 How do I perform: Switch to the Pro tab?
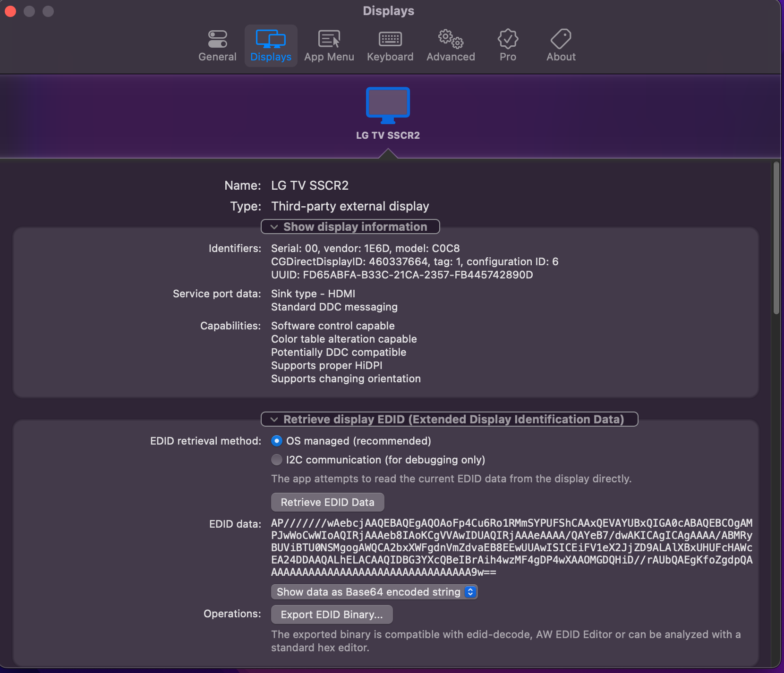coord(508,46)
